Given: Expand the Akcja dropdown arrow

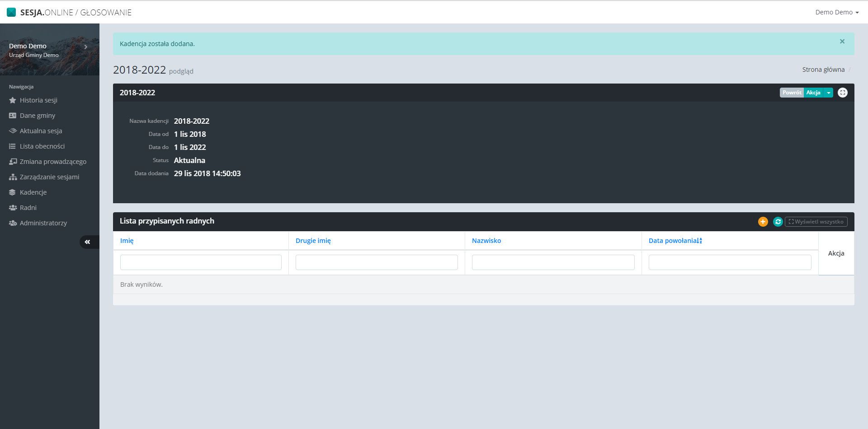Looking at the screenshot, I should click(828, 93).
